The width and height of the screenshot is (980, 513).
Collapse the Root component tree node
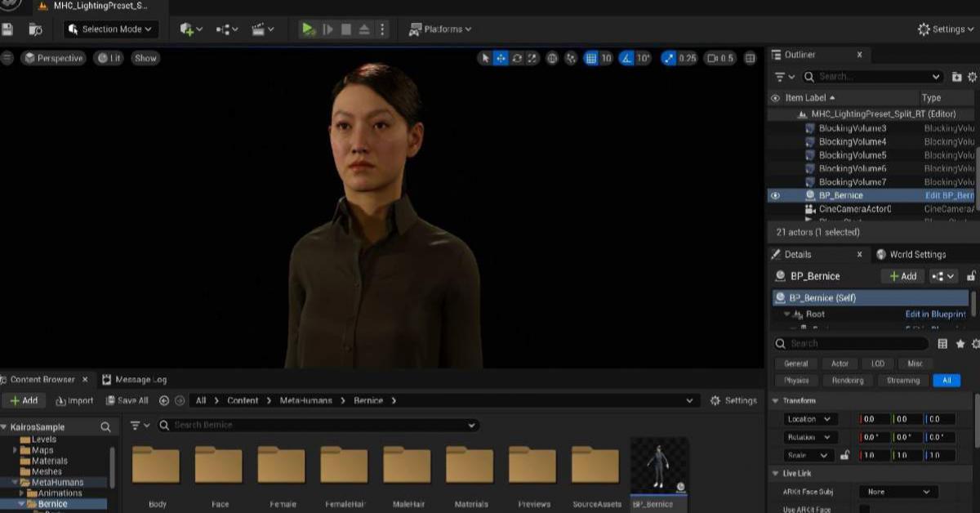tap(788, 314)
